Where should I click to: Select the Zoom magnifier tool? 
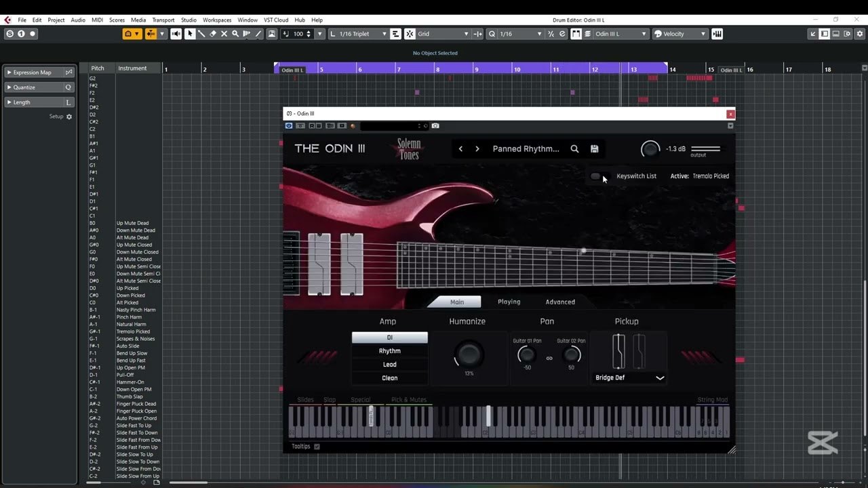(x=235, y=34)
